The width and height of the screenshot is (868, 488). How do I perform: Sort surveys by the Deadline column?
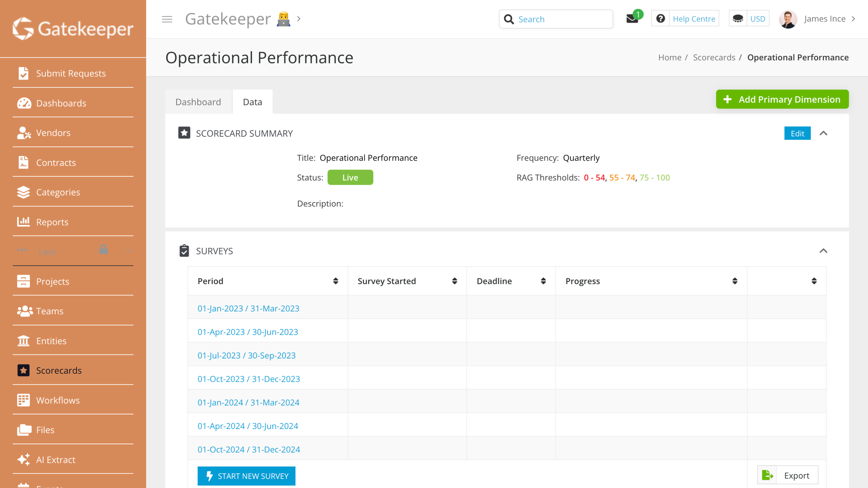543,281
